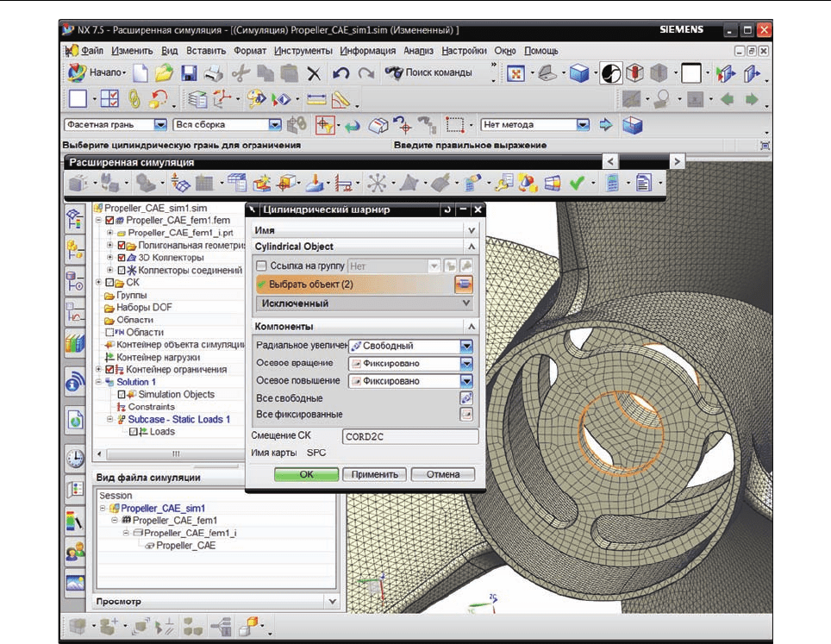831x644 pixels.
Task: Delete using the X icon in the toolbar
Action: pos(314,73)
